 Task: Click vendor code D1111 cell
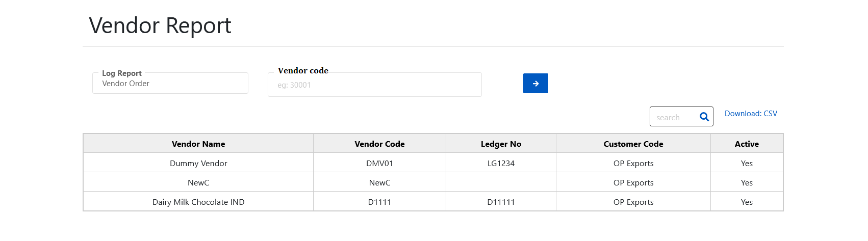(x=379, y=202)
